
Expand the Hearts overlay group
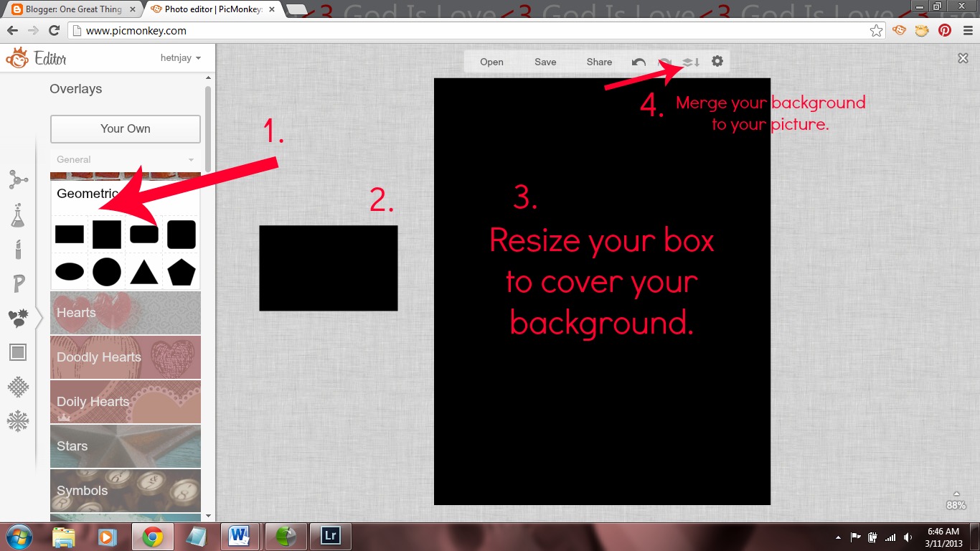click(x=126, y=313)
